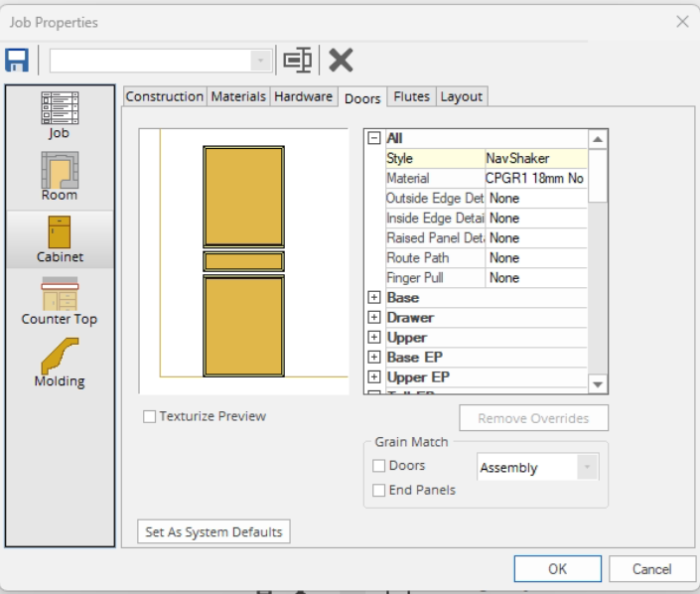
Task: Switch to the Materials tab
Action: click(x=238, y=96)
